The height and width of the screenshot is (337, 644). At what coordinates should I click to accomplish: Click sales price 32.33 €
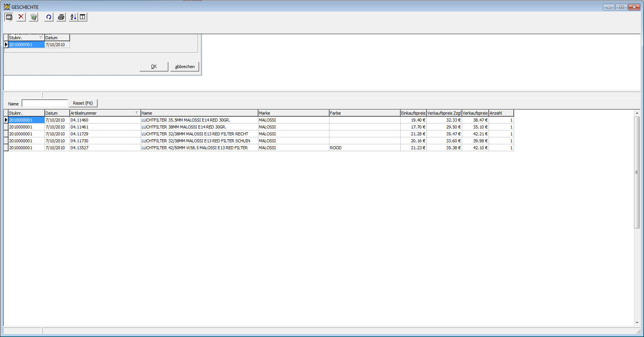444,120
